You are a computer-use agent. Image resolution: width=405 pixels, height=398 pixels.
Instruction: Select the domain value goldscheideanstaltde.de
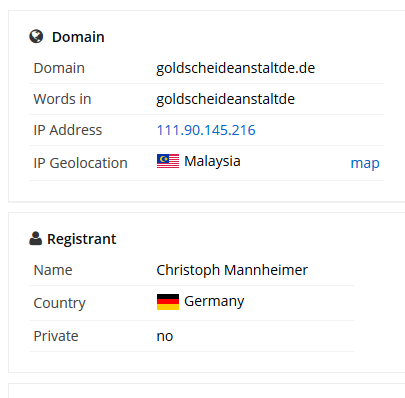coord(236,68)
